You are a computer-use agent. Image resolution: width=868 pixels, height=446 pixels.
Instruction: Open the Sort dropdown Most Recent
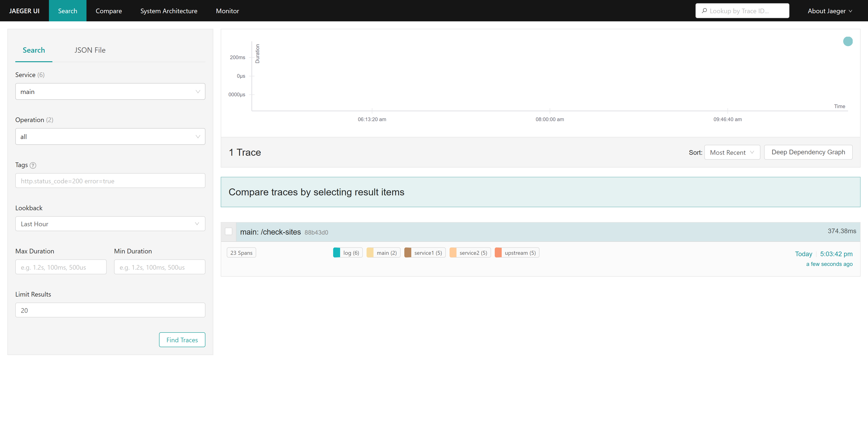732,152
